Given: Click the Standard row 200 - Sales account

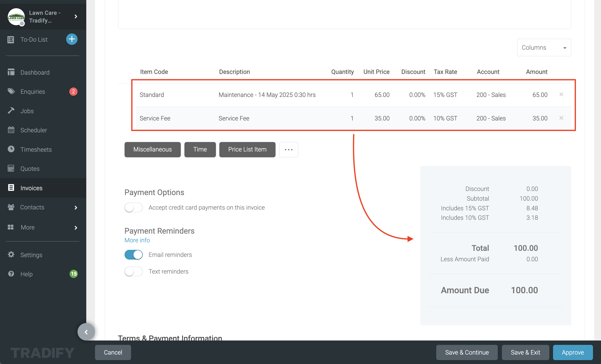Looking at the screenshot, I should [491, 95].
